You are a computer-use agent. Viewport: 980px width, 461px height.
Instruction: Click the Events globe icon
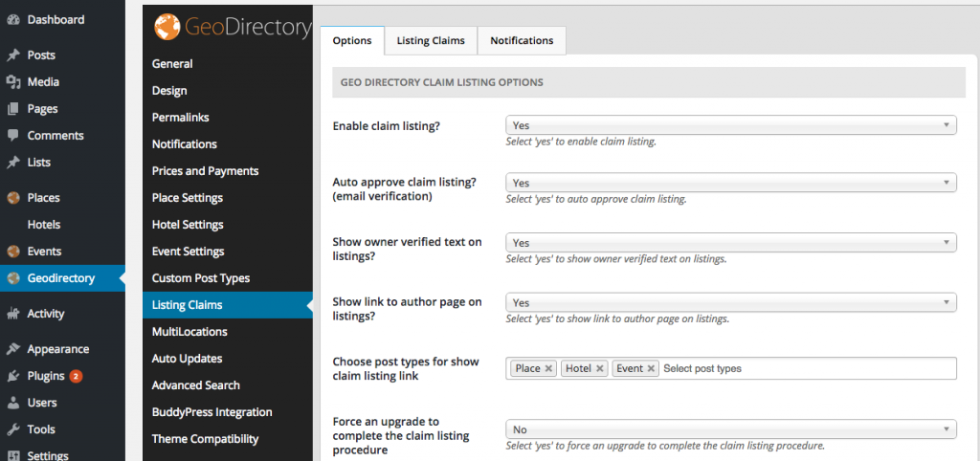(13, 252)
